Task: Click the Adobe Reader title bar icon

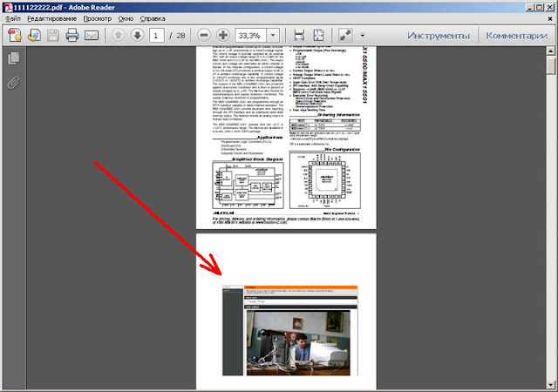Action: 8,7
